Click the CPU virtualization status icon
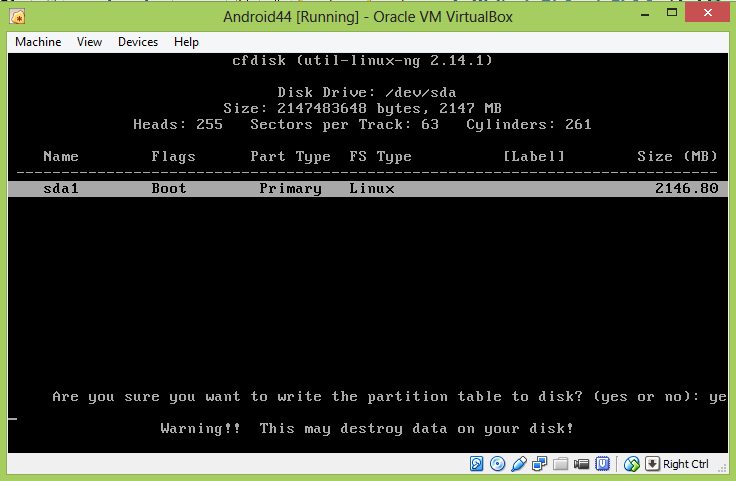 point(602,464)
